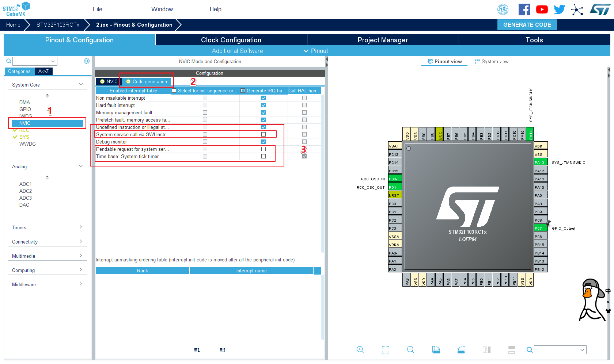This screenshot has height=364, width=614.
Task: Rotate the chip view clockwise
Action: click(x=436, y=350)
